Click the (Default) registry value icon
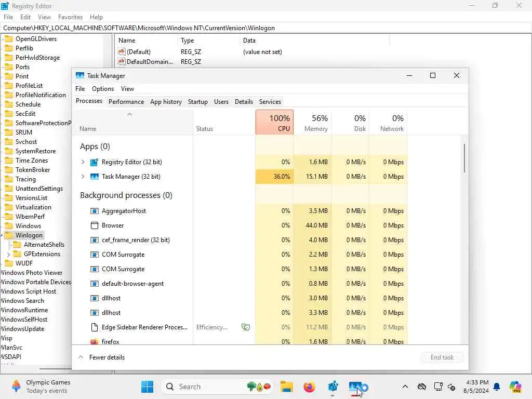Image resolution: width=532 pixels, height=399 pixels. click(x=122, y=51)
